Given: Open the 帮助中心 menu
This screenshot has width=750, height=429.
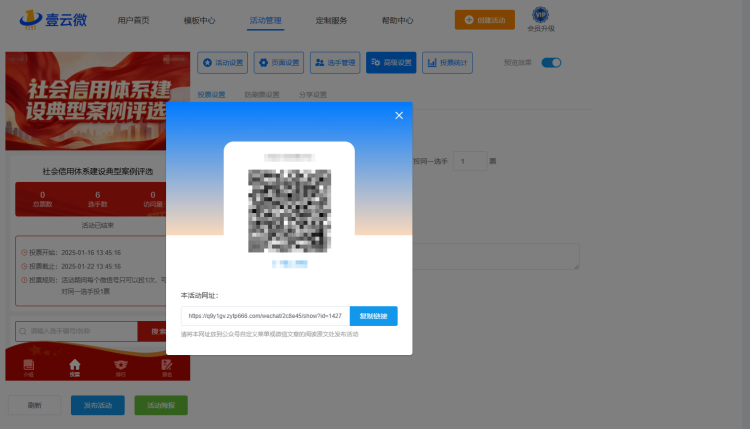Looking at the screenshot, I should (x=397, y=21).
